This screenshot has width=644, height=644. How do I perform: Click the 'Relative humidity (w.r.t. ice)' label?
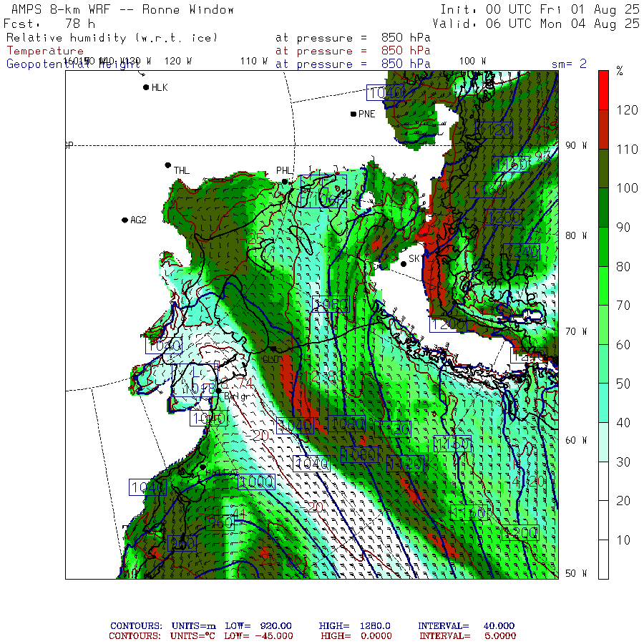coord(112,38)
